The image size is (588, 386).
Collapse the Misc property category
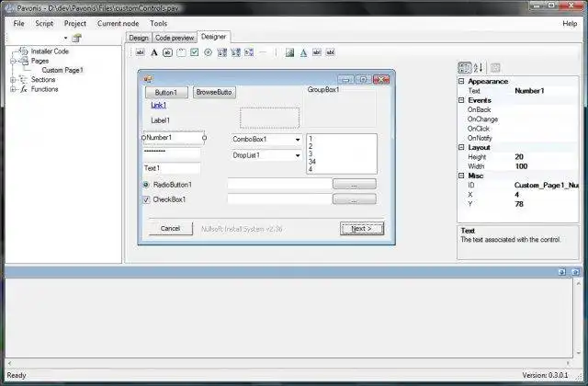click(461, 176)
